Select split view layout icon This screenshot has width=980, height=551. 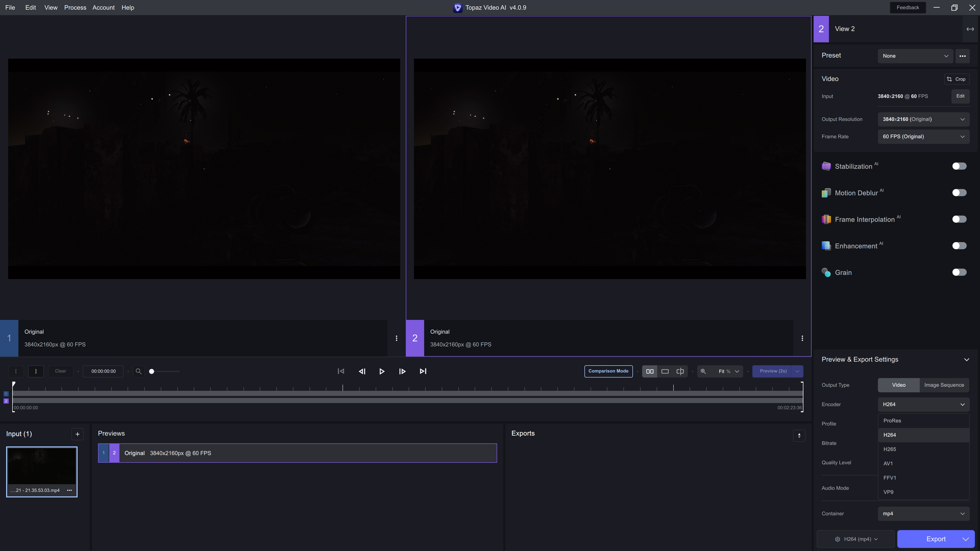(x=680, y=371)
